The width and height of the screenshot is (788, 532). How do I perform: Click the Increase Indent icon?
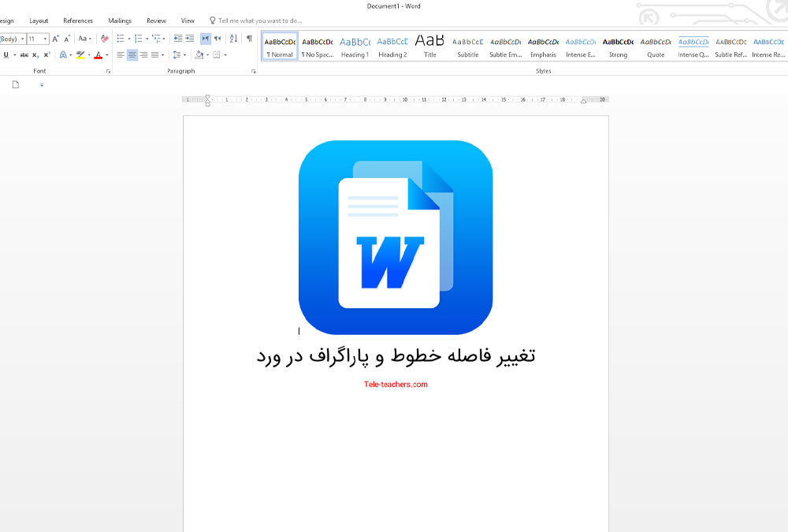click(190, 39)
